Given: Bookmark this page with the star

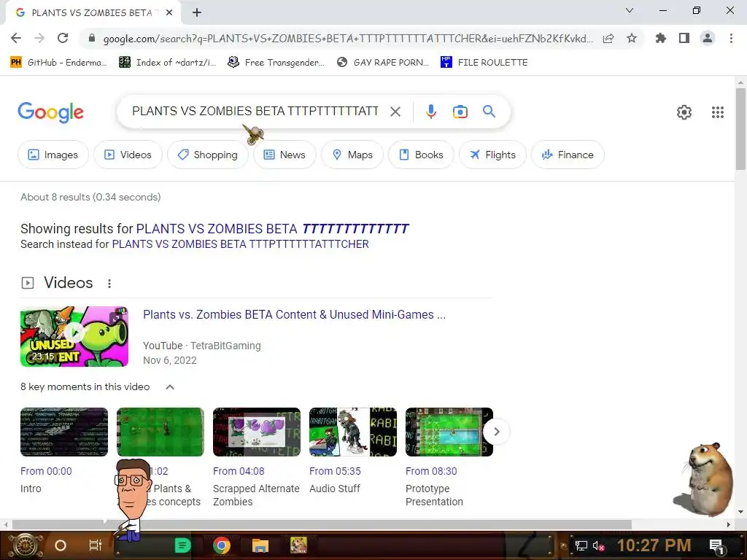Looking at the screenshot, I should click(x=632, y=38).
